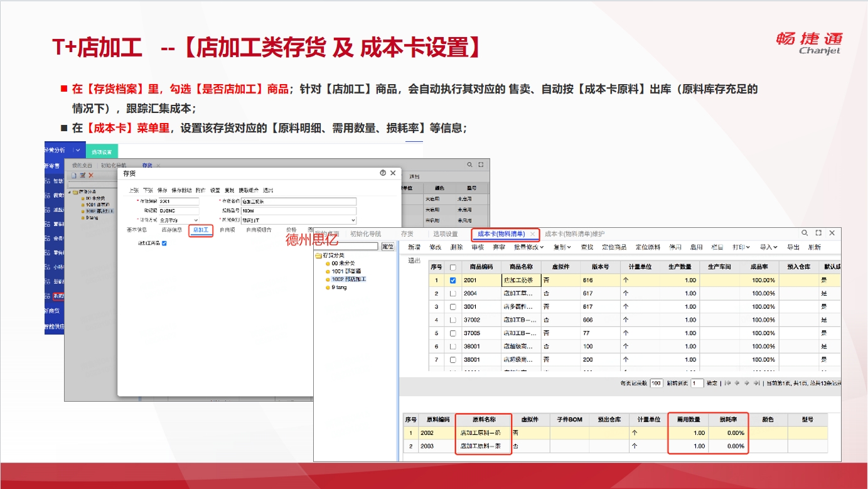Toggle checkbox for product row 3001

[453, 307]
